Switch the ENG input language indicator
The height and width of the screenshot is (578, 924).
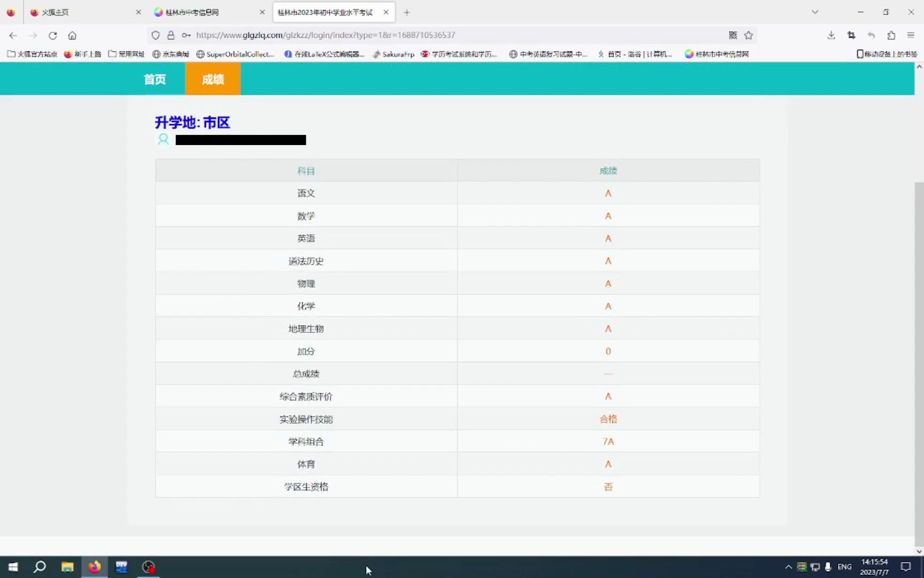point(845,567)
